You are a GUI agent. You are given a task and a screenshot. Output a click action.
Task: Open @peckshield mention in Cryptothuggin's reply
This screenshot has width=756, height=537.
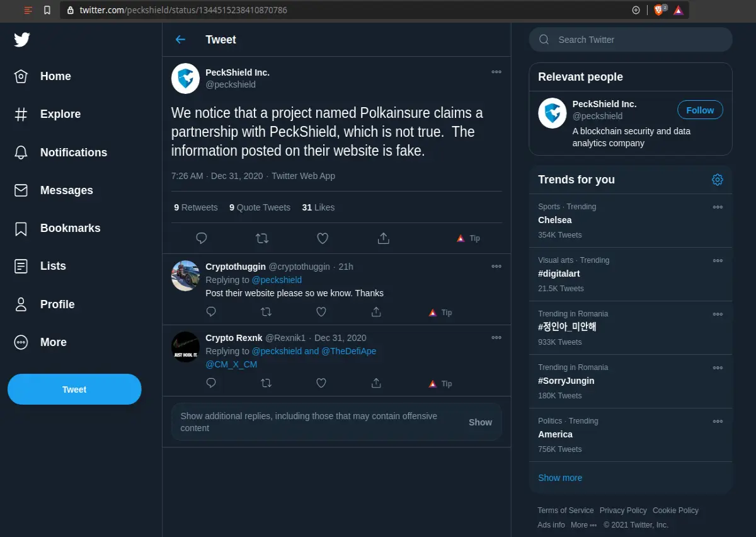(277, 280)
